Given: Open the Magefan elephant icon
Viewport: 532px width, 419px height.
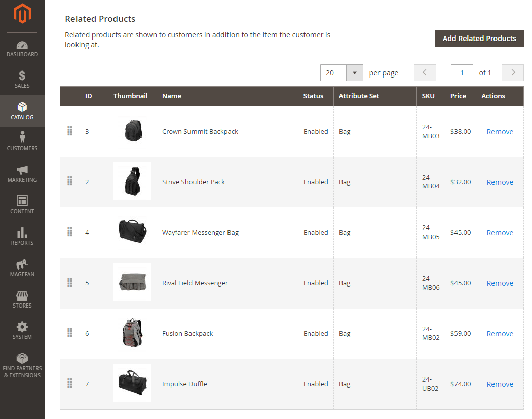Looking at the screenshot, I should 22,264.
